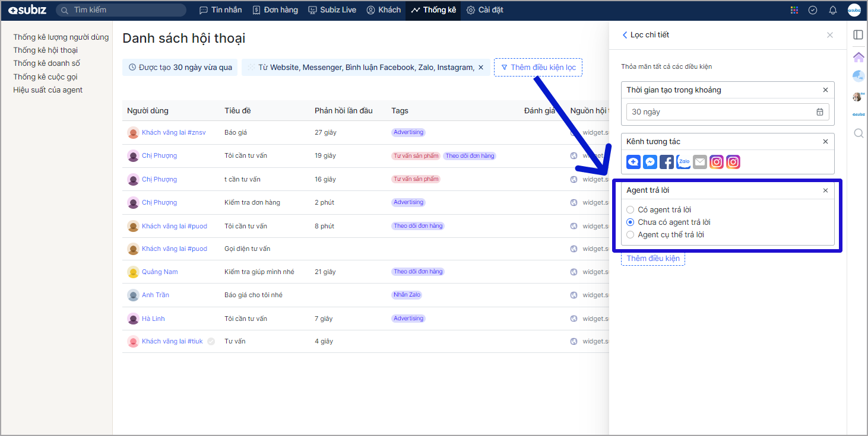This screenshot has height=436, width=868.
Task: Choose "Agent cụ thể trả lời" radio option
Action: point(631,234)
